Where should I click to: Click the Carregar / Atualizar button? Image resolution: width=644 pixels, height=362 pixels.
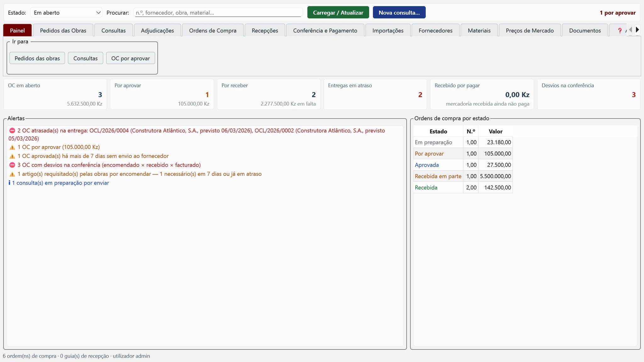(338, 13)
